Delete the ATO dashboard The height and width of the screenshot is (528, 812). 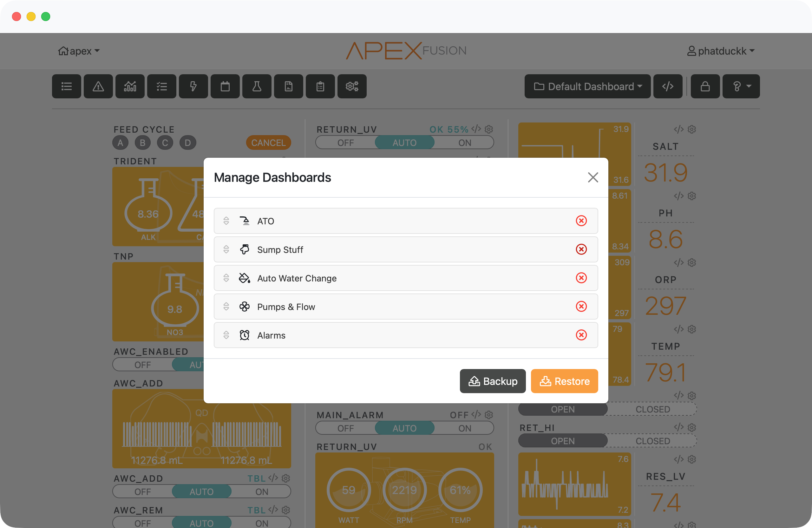click(x=581, y=221)
